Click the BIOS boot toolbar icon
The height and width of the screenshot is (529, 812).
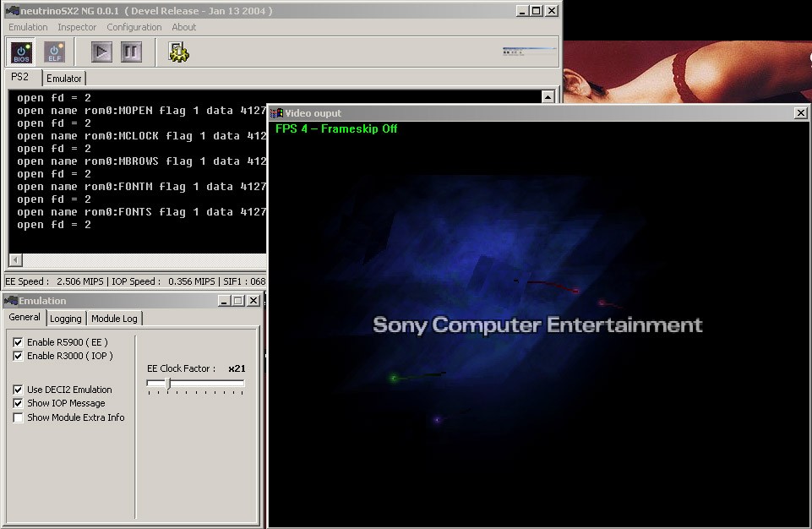(x=21, y=52)
